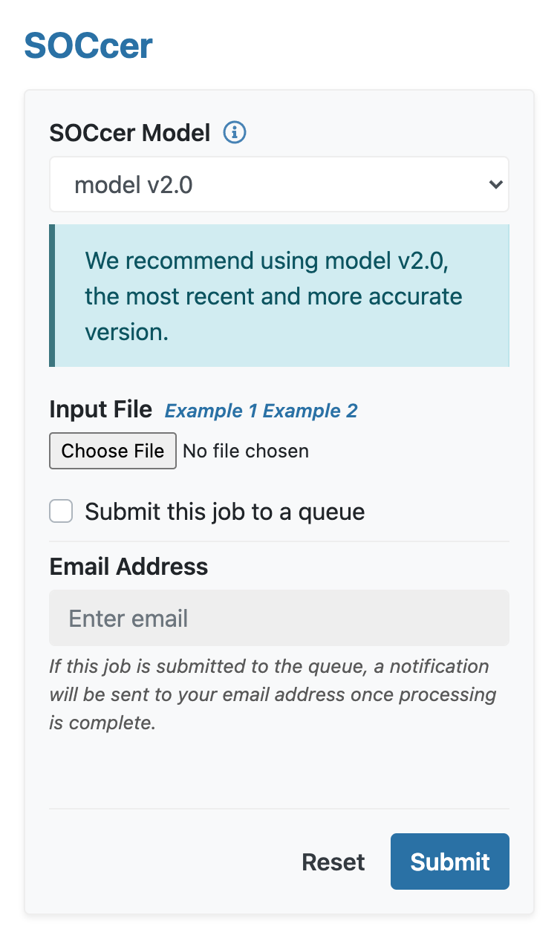This screenshot has height=935, width=560.
Task: Enable the submit job to queue checkbox
Action: pyautogui.click(x=61, y=511)
